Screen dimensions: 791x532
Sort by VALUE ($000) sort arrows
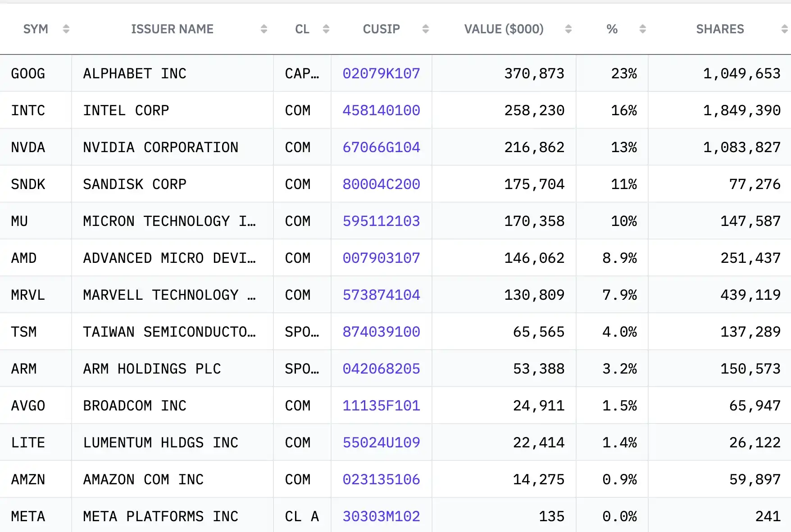click(x=568, y=29)
